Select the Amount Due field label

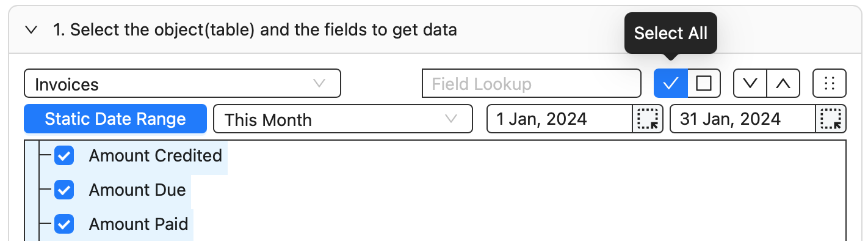tap(137, 190)
